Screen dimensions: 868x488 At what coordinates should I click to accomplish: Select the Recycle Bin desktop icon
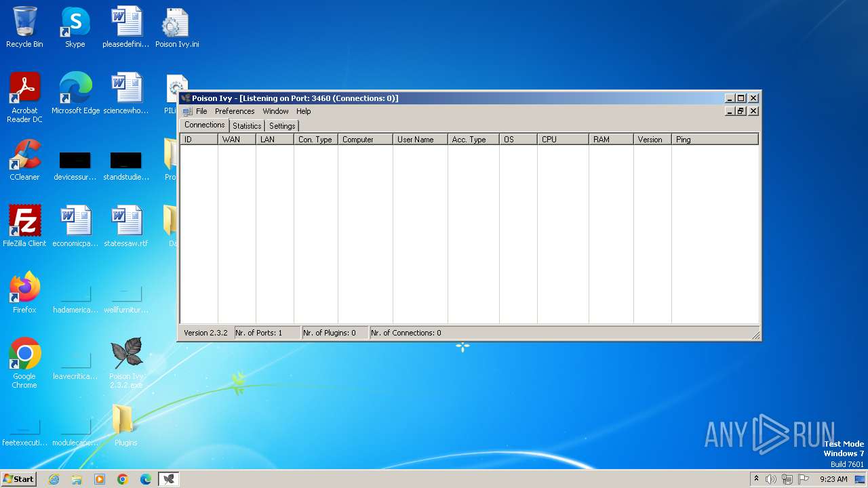(24, 28)
